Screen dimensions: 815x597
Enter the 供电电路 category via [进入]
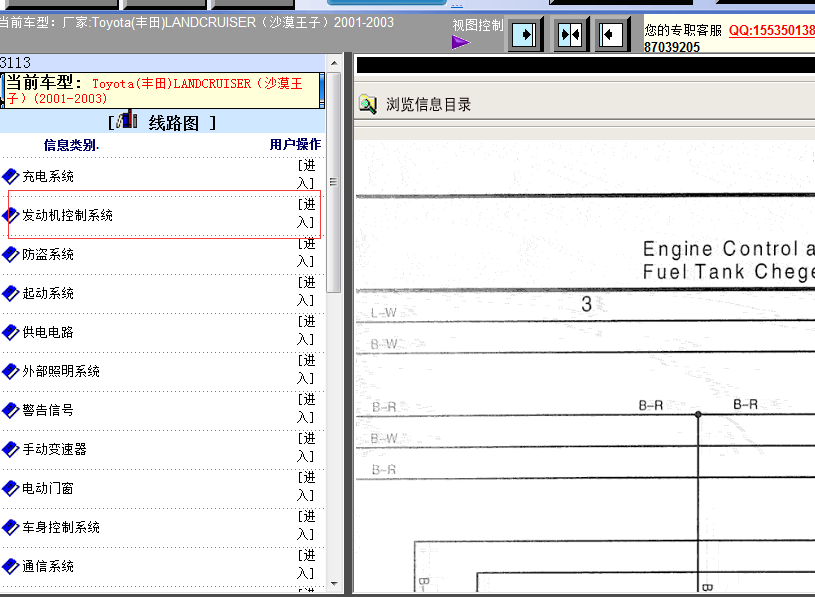[306, 330]
